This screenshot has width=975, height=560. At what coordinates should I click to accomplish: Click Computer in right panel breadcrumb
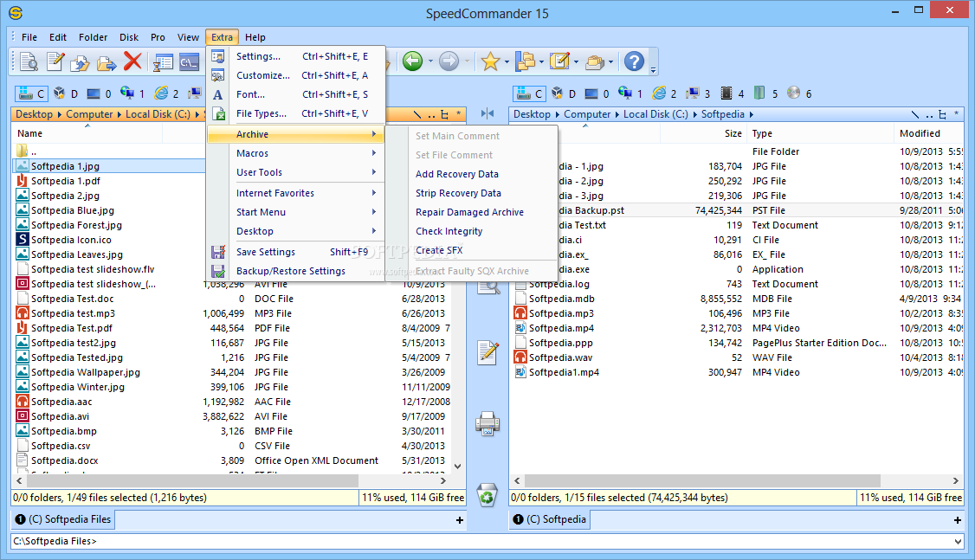[x=587, y=114]
